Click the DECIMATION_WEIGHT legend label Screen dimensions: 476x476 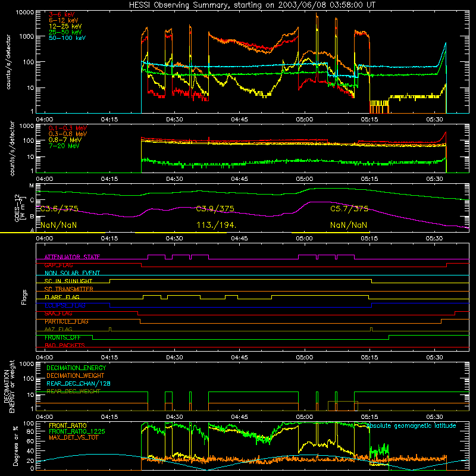click(x=76, y=376)
